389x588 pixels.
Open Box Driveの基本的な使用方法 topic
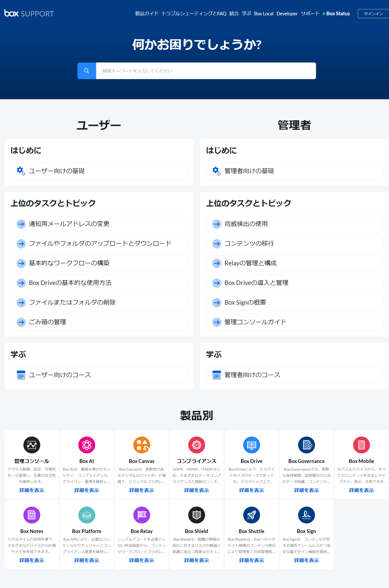coord(99,283)
